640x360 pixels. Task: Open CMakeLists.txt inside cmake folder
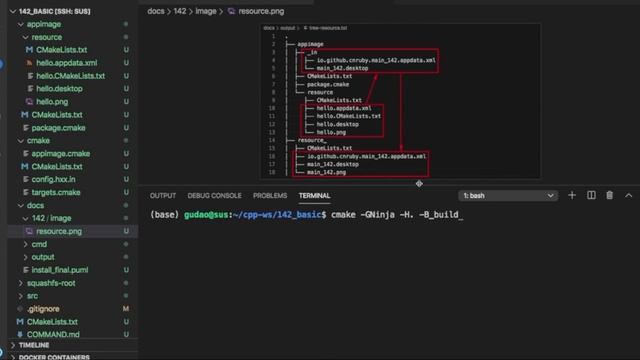[57, 167]
